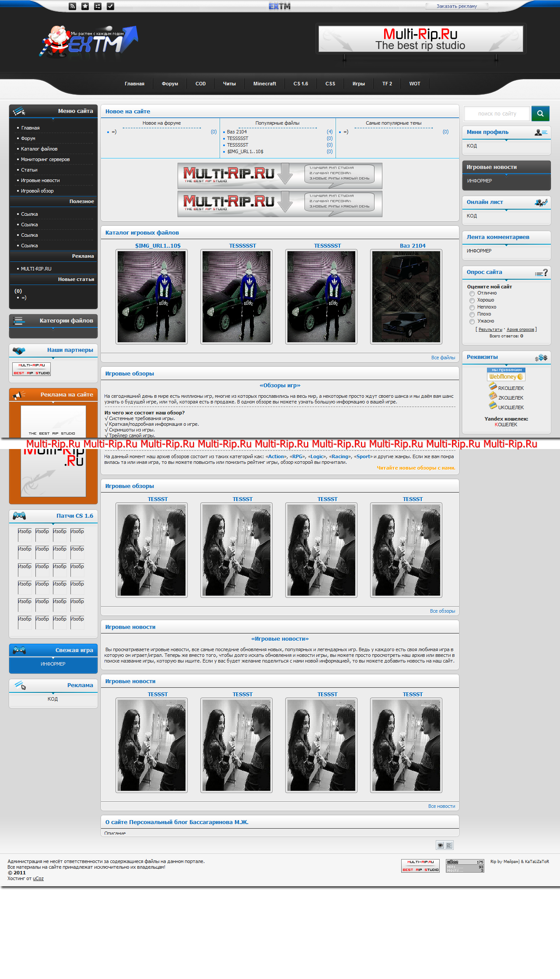The width and height of the screenshot is (560, 979).
Task: View poll 'Результаты' link
Action: (490, 330)
